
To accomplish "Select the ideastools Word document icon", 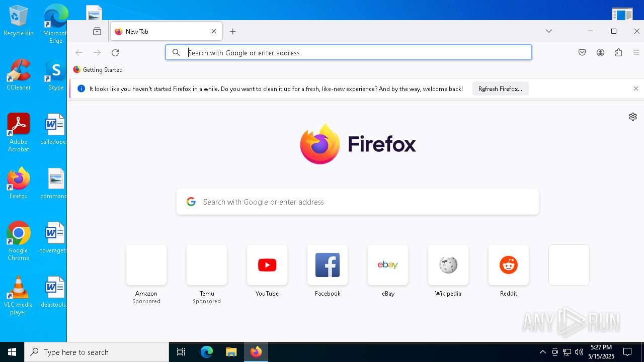I will pyautogui.click(x=53, y=292).
